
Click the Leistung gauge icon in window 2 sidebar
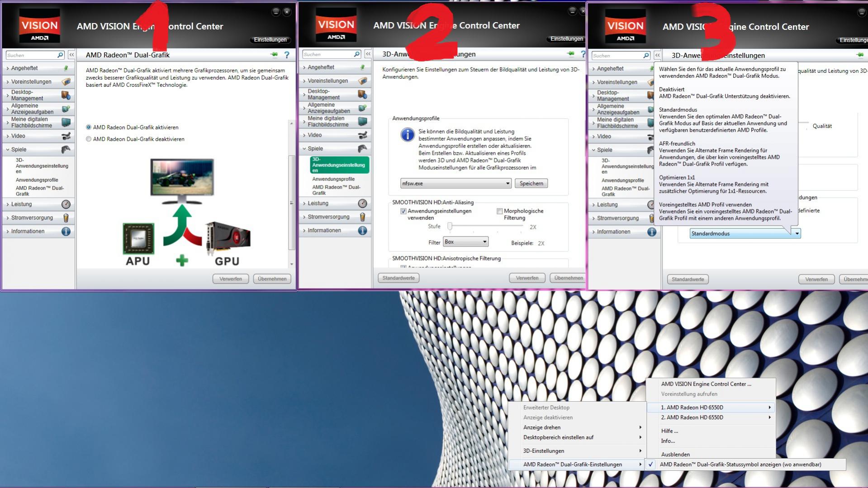362,204
